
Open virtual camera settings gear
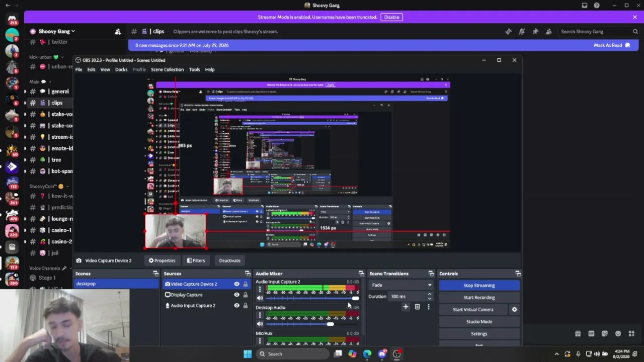(x=514, y=310)
